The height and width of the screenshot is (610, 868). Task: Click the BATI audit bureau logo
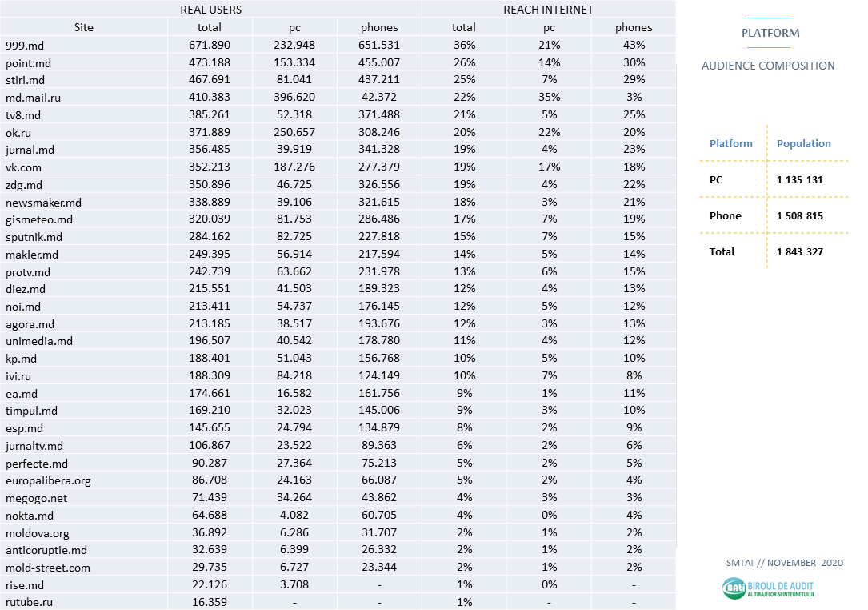pyautogui.click(x=768, y=589)
